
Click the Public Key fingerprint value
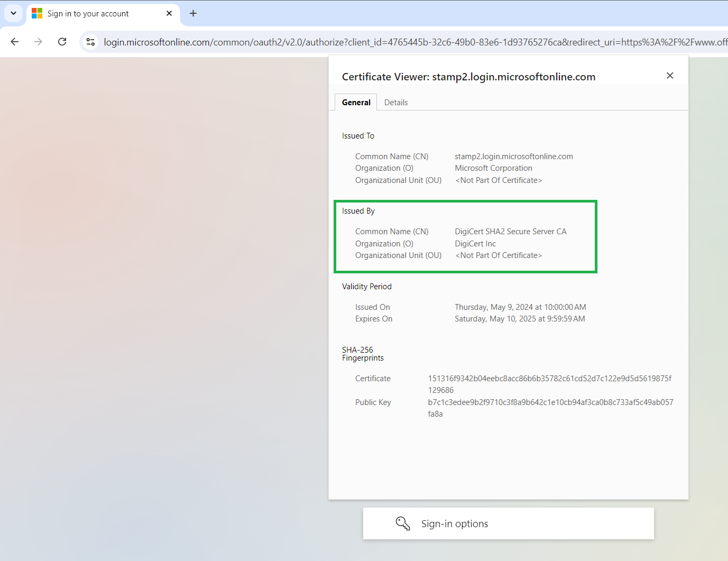point(550,408)
